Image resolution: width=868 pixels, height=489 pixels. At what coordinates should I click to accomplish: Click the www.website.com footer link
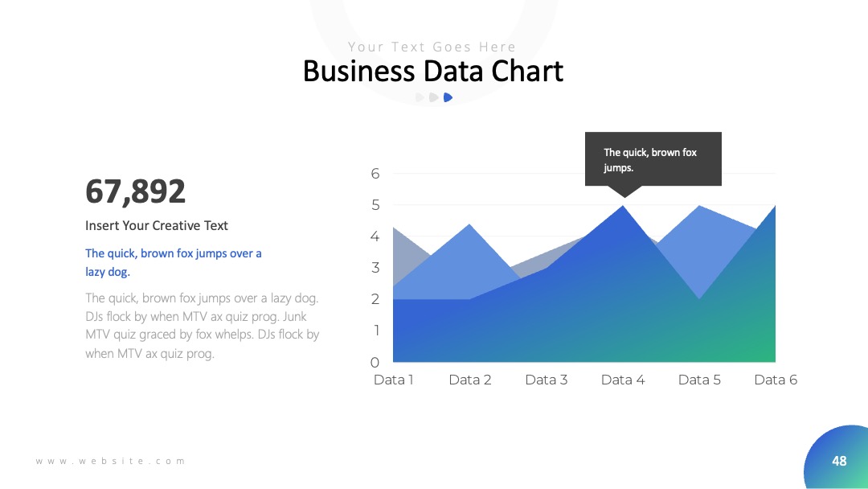pyautogui.click(x=111, y=461)
